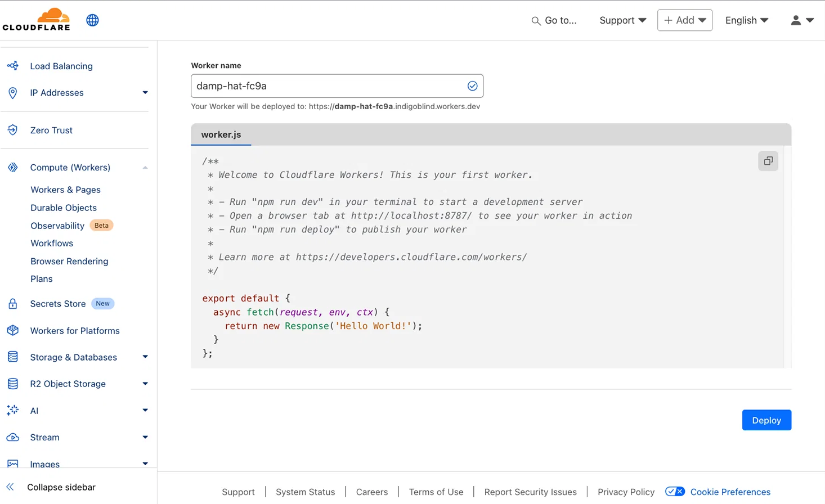Open Load Balancing section

pyautogui.click(x=61, y=66)
